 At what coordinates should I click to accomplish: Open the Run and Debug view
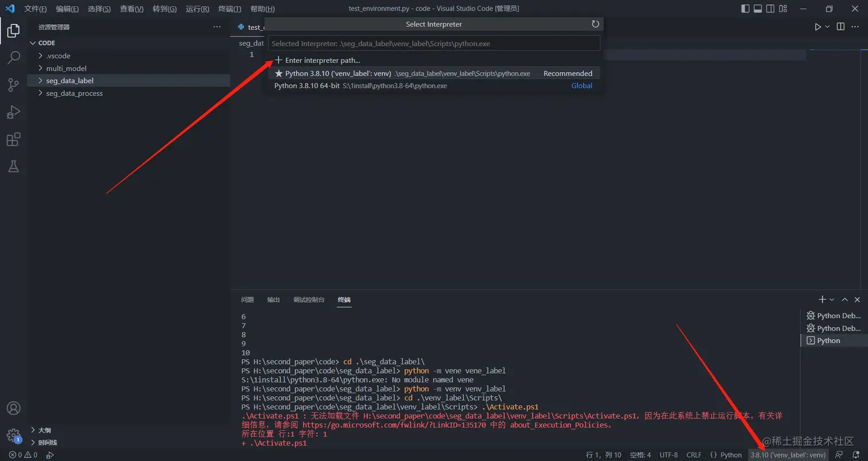[x=13, y=112]
